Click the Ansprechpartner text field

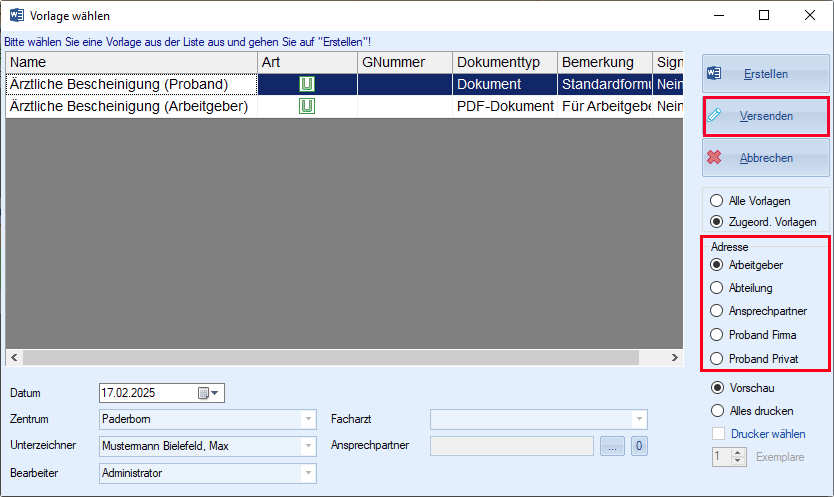click(512, 446)
